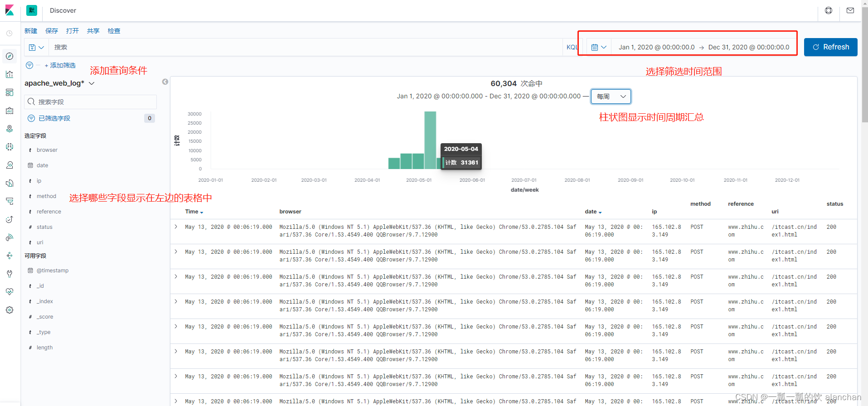Open Recently viewed clock icon
This screenshot has width=868, height=406.
coord(10,34)
